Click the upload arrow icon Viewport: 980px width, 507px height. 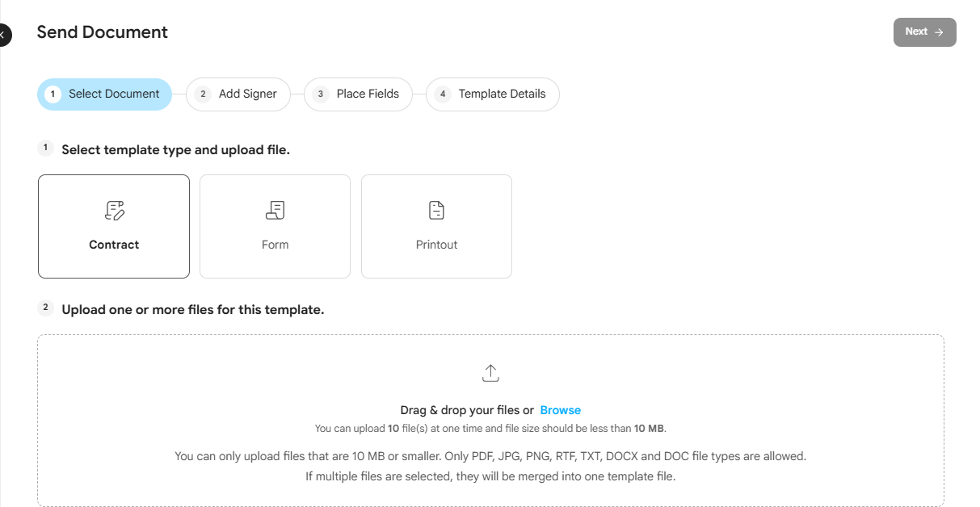pos(490,373)
